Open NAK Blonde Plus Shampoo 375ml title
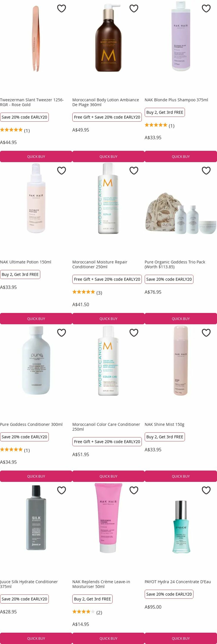 tap(176, 100)
